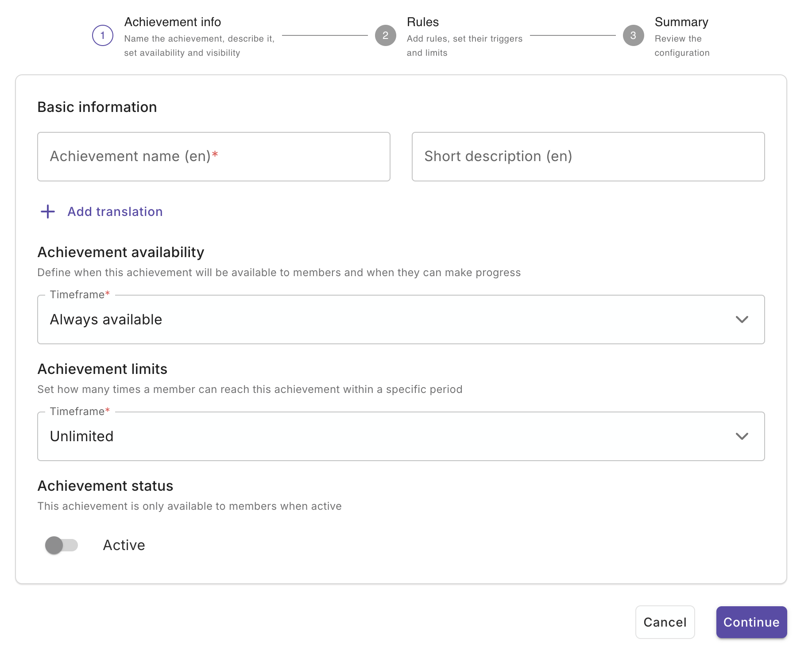Focus the Short description (en) field
812x662 pixels.
(x=588, y=157)
